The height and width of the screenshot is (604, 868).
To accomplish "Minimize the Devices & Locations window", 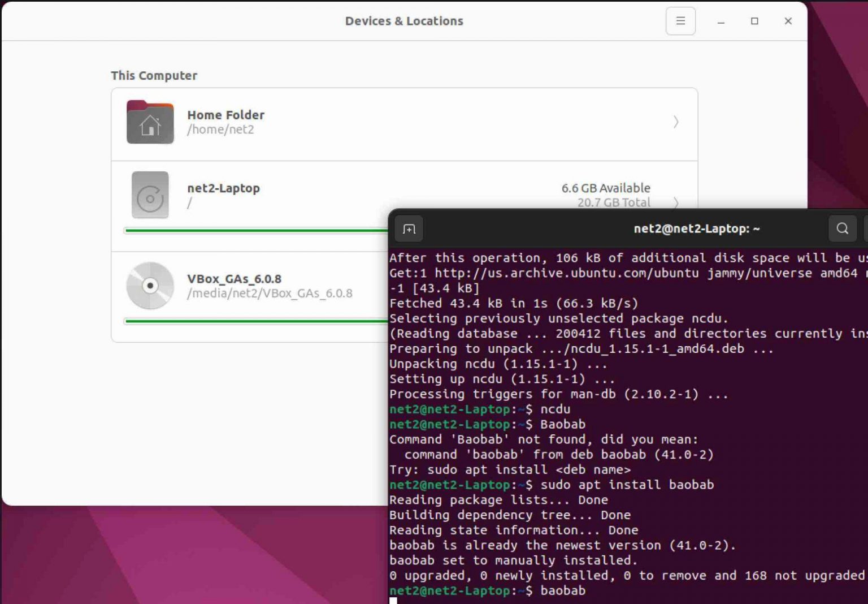I will click(721, 21).
